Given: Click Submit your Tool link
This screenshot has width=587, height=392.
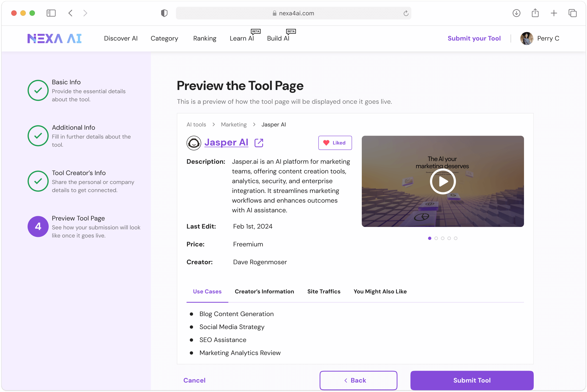Looking at the screenshot, I should [474, 38].
